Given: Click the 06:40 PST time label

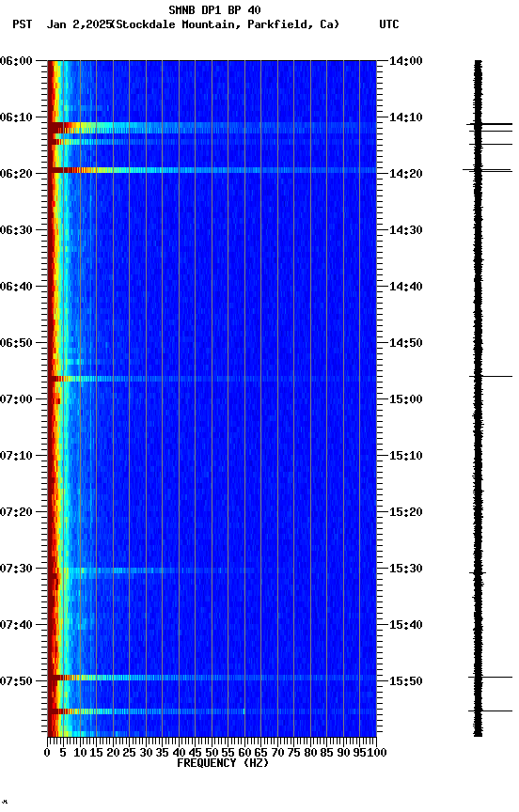Looking at the screenshot, I should [16, 287].
